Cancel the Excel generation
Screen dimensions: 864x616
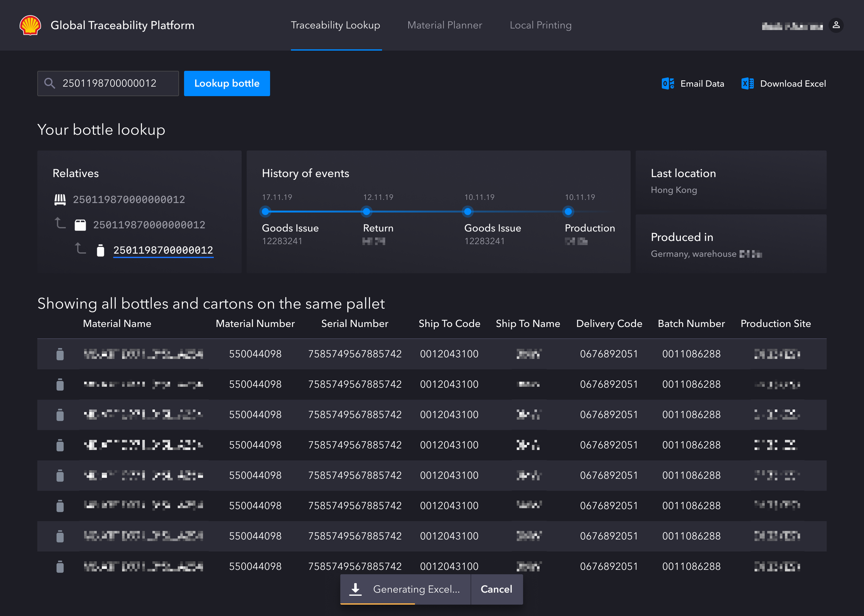(496, 589)
